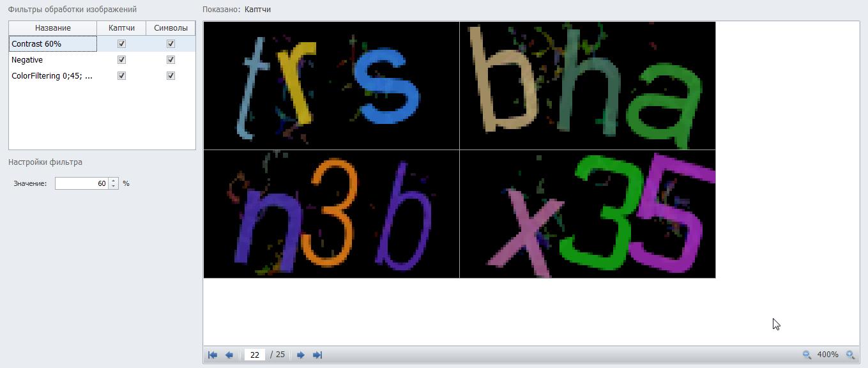Go to the previous captcha page
This screenshot has height=368, width=868.
point(229,355)
